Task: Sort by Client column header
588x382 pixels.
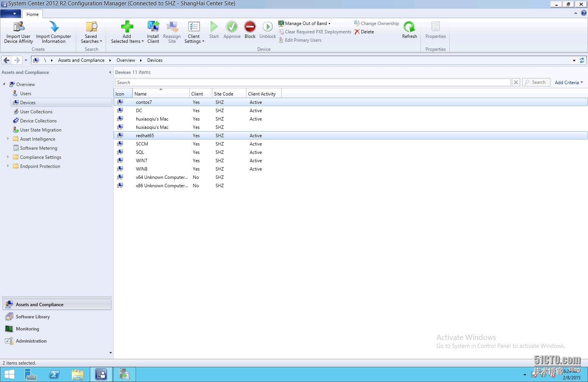Action: tap(200, 94)
